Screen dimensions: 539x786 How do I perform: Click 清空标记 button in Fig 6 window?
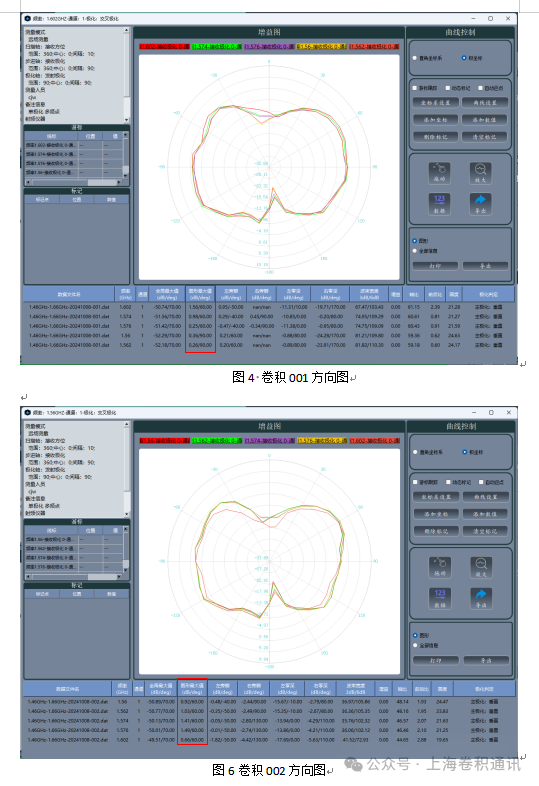485,531
